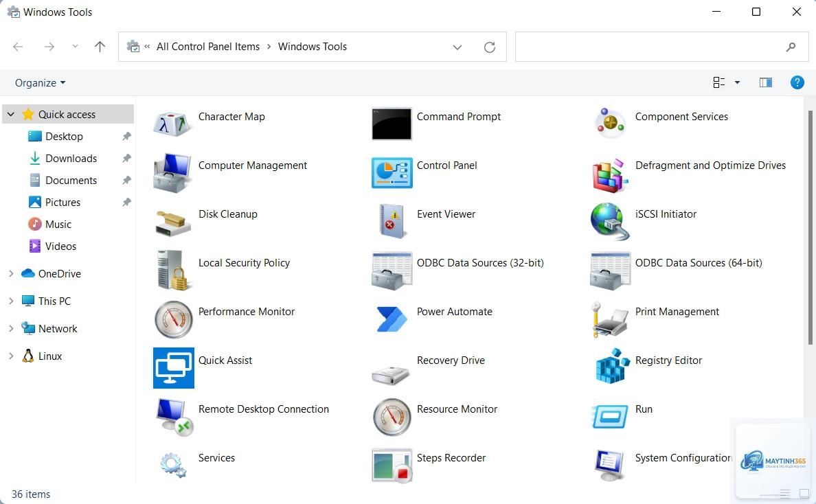Viewport: 816px width, 504px height.
Task: Select the System Configuration icon
Action: pos(610,466)
